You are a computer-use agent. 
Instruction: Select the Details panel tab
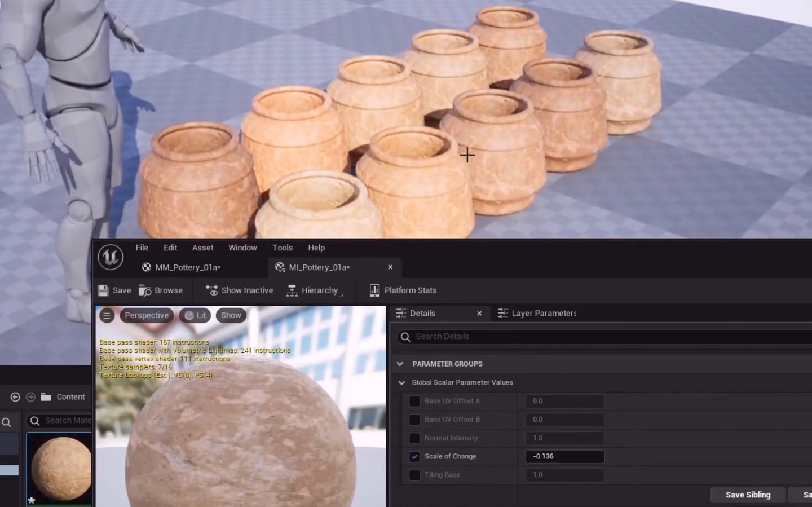tap(422, 313)
